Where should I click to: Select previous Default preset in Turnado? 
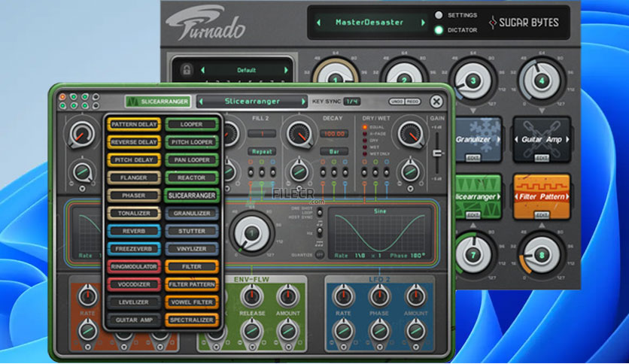pos(203,70)
